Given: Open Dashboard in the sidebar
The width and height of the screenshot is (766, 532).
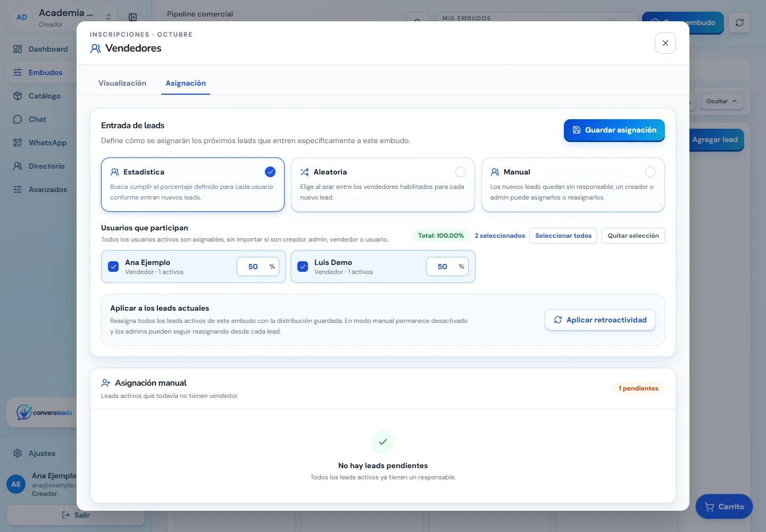Looking at the screenshot, I should click(x=40, y=49).
